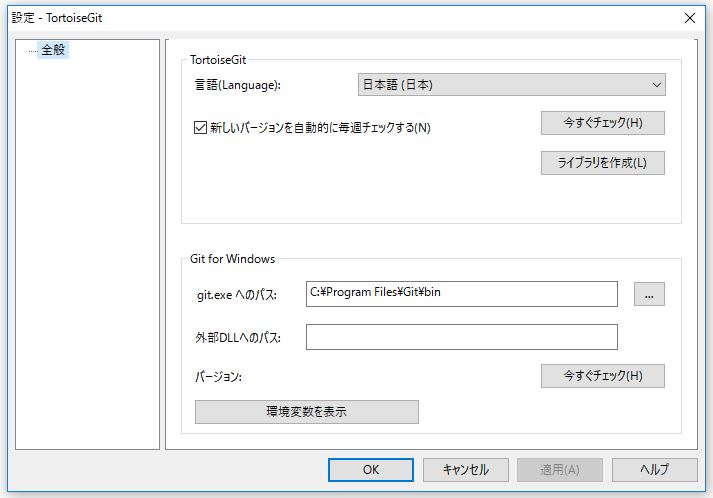The width and height of the screenshot is (713, 498).
Task: Click the 言語(Language): label
Action: (x=238, y=85)
